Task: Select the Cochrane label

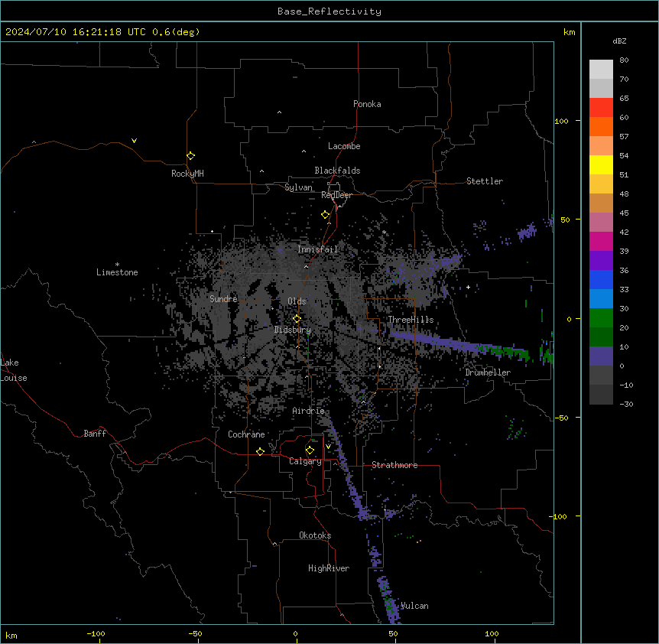Action: coord(246,434)
